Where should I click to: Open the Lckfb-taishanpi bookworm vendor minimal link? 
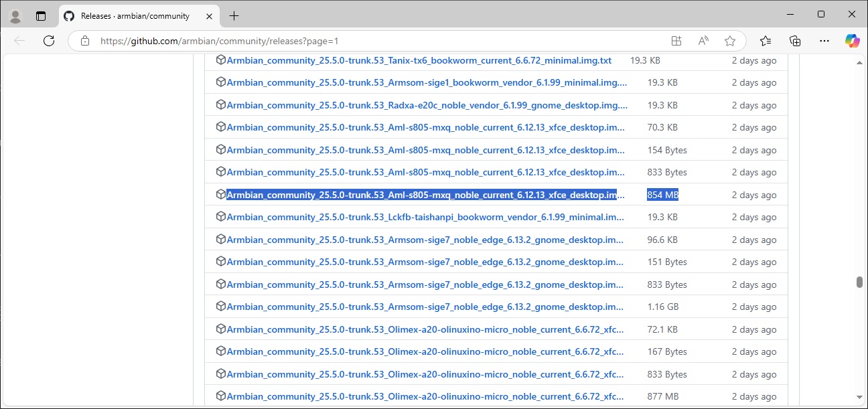point(426,217)
